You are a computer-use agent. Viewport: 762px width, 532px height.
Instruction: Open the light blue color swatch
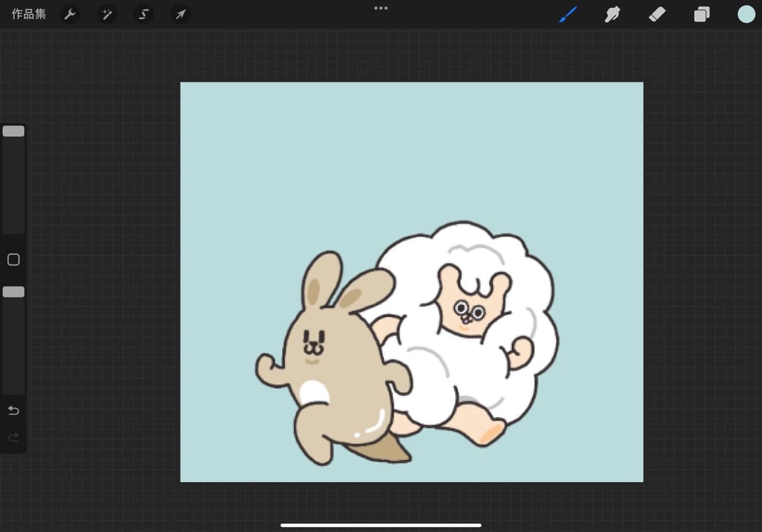[x=746, y=14]
